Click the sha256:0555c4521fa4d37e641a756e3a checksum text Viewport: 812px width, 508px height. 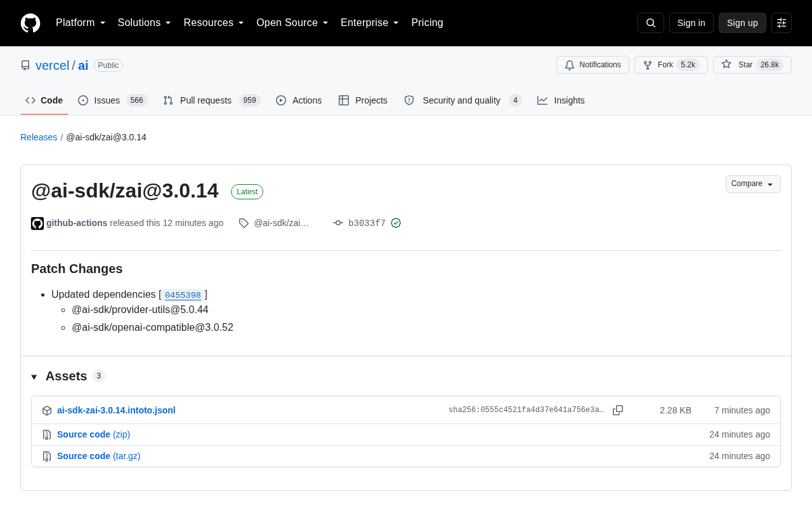[526, 410]
